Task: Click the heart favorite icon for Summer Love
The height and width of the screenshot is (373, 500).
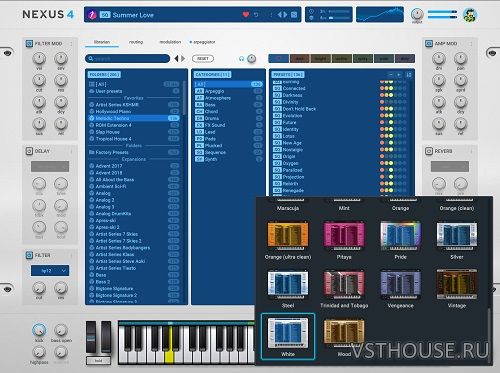Action: click(246, 15)
